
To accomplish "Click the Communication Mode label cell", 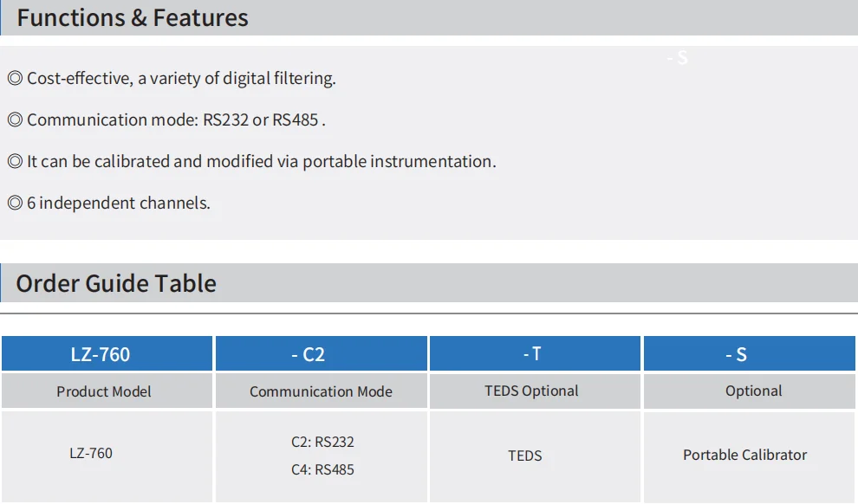I will point(321,391).
